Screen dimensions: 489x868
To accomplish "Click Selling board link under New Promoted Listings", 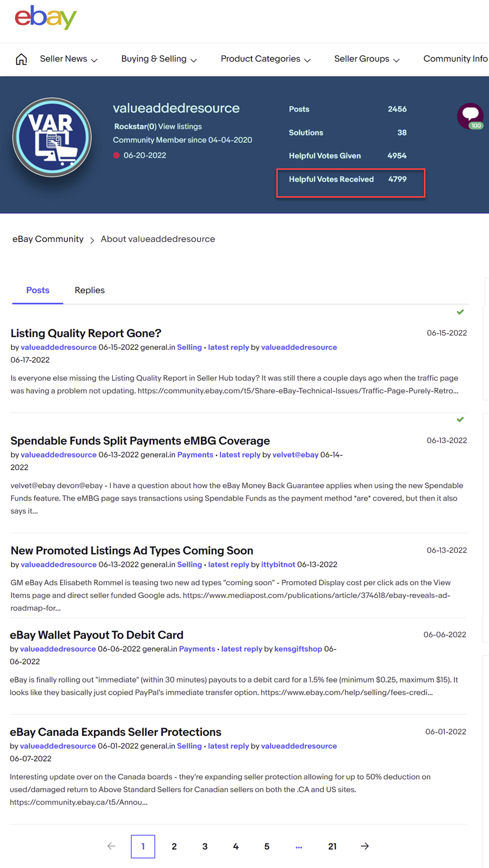I will coord(189,565).
